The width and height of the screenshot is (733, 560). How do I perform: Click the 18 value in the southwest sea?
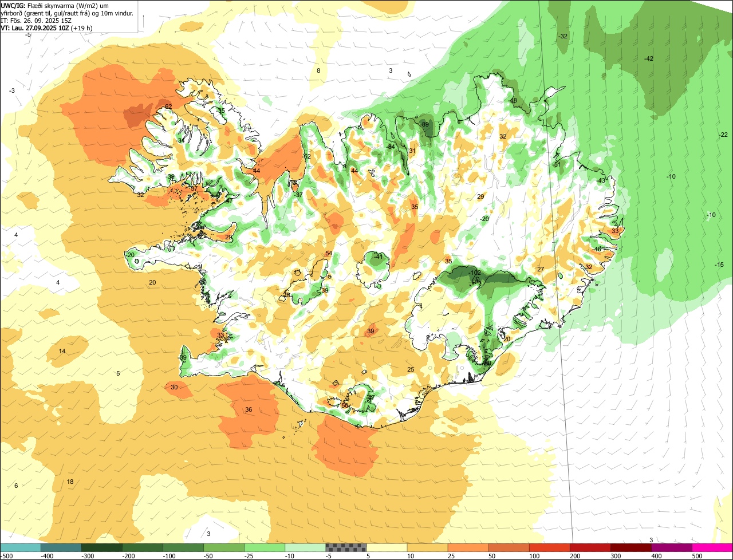(x=70, y=482)
